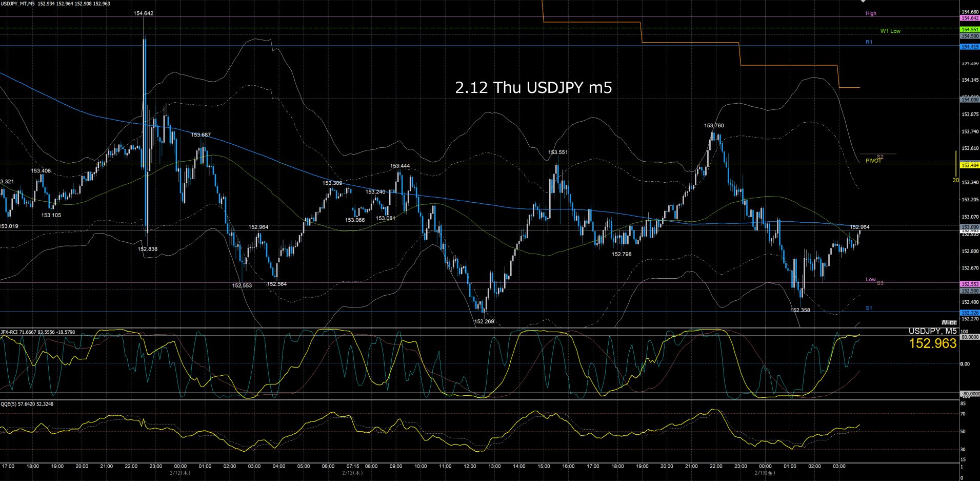The width and height of the screenshot is (980, 481).
Task: Click the blue 152.326 S1 price tag
Action: [970, 313]
